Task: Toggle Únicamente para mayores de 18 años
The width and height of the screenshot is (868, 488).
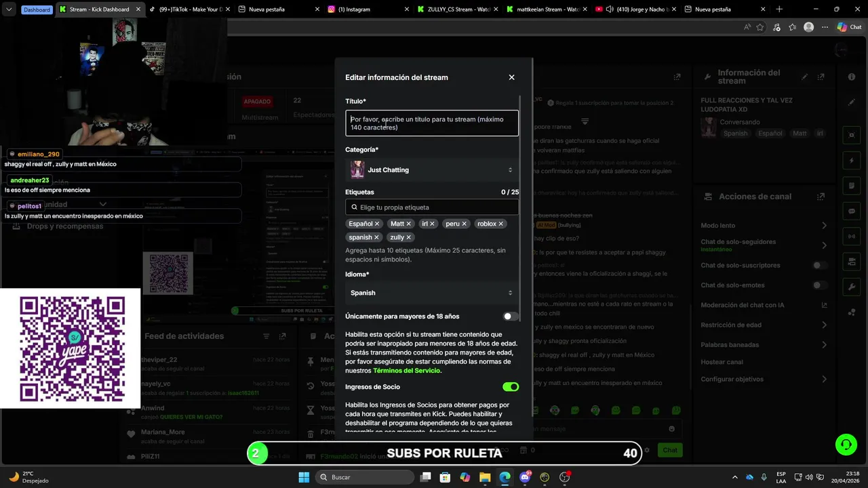Action: 511,317
